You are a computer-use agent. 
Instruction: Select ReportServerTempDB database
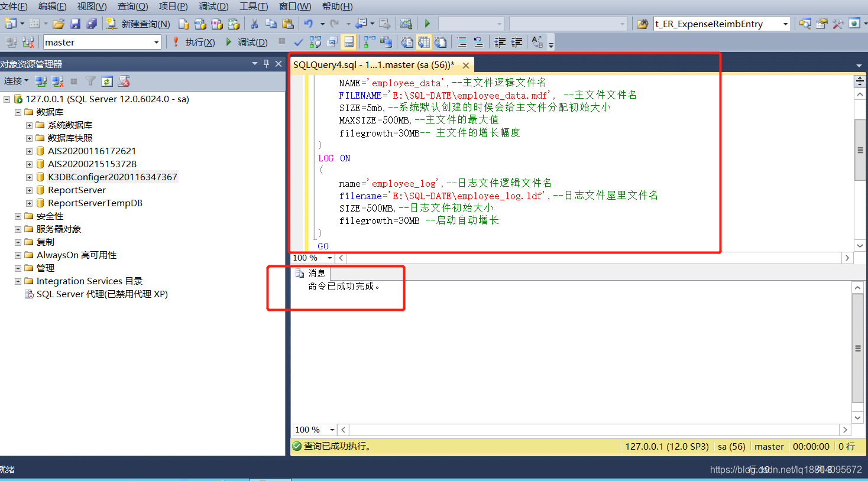click(x=95, y=203)
